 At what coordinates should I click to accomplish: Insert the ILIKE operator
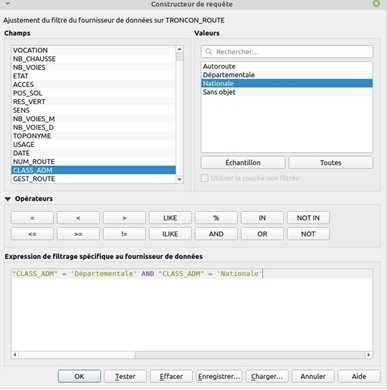170,234
